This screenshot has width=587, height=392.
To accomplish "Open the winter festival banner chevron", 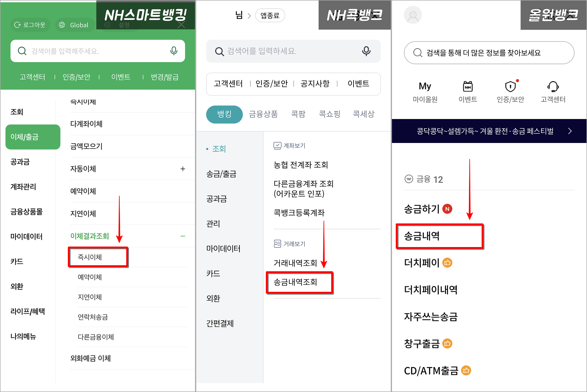I will tap(571, 131).
